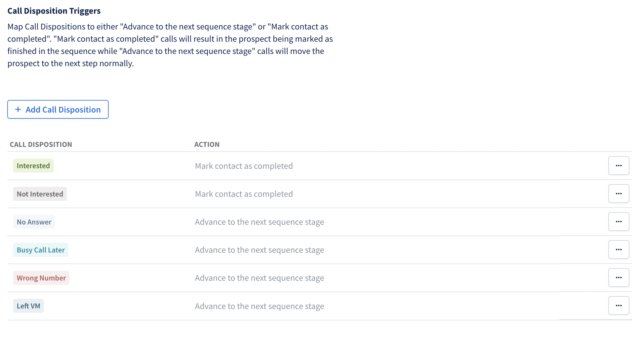Open the three-dot menu for No Answer

point(619,222)
